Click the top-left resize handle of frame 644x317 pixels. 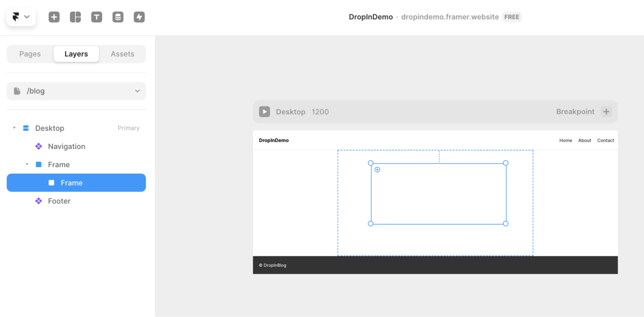(x=371, y=163)
